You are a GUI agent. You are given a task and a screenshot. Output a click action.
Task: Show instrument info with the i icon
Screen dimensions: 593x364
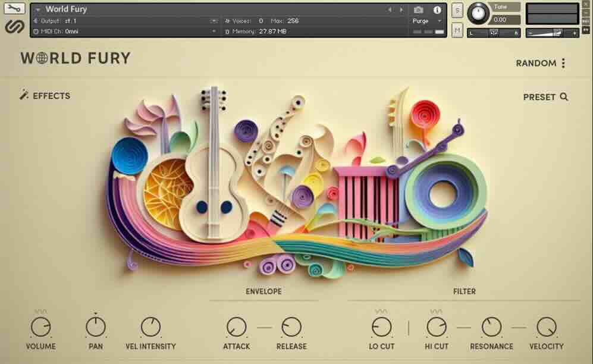click(x=437, y=10)
